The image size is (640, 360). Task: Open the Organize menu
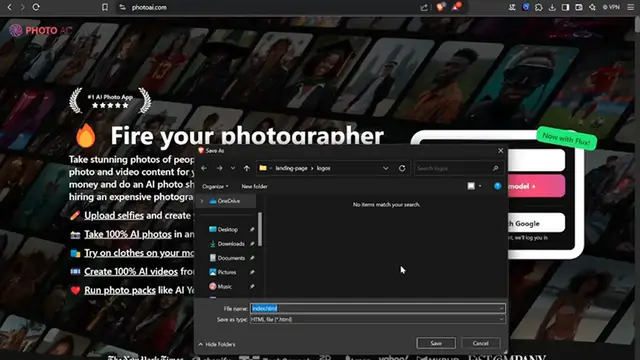click(215, 187)
